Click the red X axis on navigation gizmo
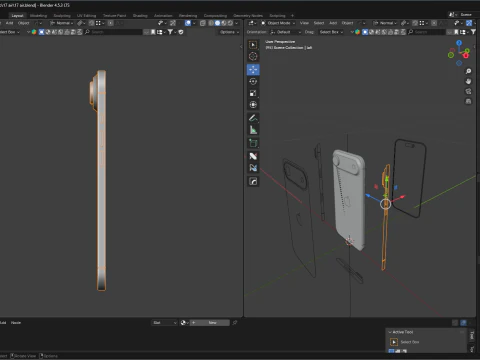 [466, 56]
